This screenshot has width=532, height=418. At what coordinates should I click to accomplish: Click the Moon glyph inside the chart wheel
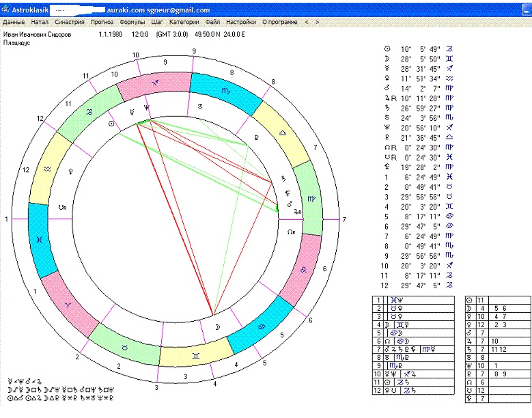(218, 328)
